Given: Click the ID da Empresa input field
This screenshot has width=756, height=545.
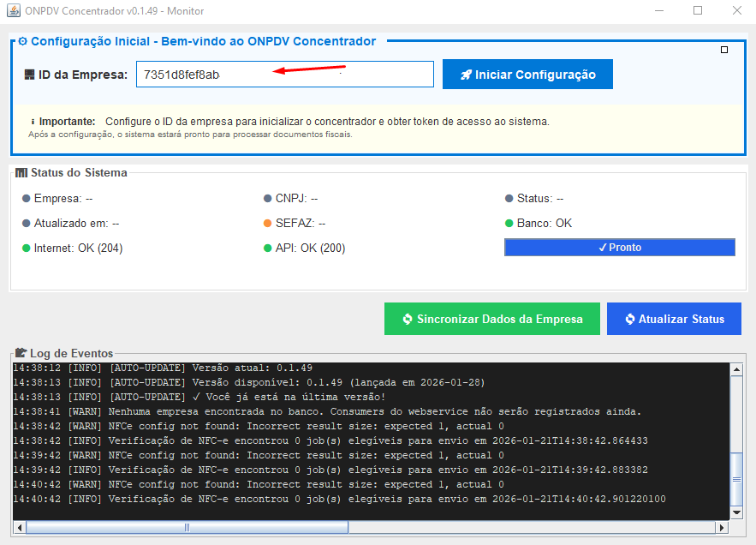Looking at the screenshot, I should 285,75.
